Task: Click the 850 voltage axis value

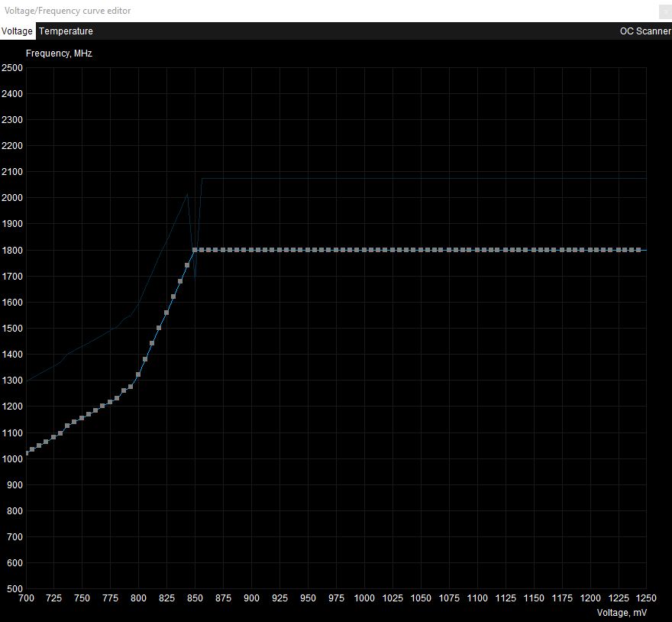Action: click(x=195, y=598)
